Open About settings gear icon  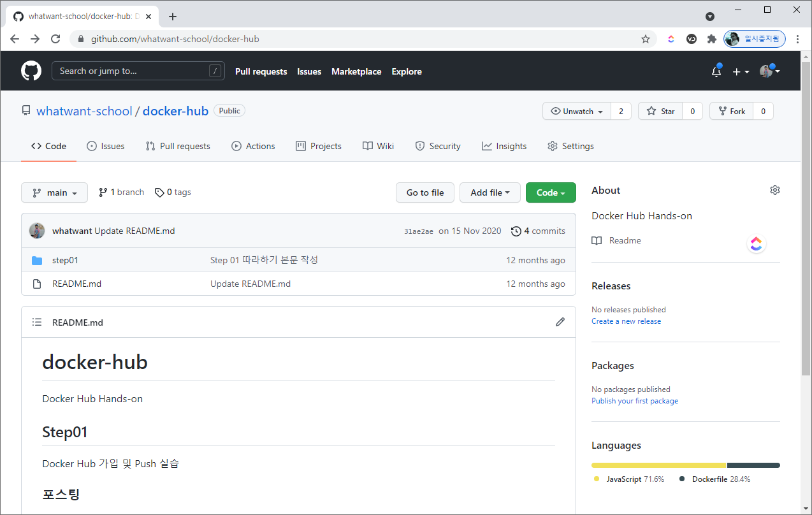[775, 190]
